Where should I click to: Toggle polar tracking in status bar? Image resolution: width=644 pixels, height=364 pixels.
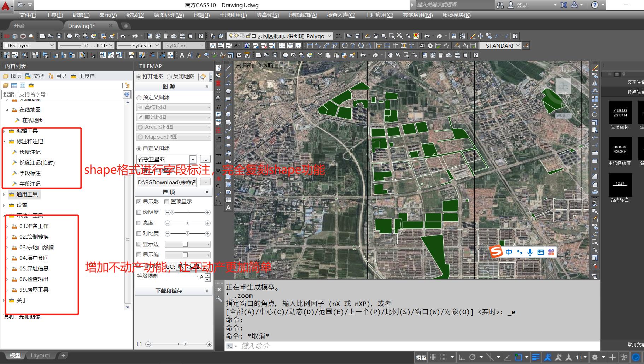[x=473, y=357]
